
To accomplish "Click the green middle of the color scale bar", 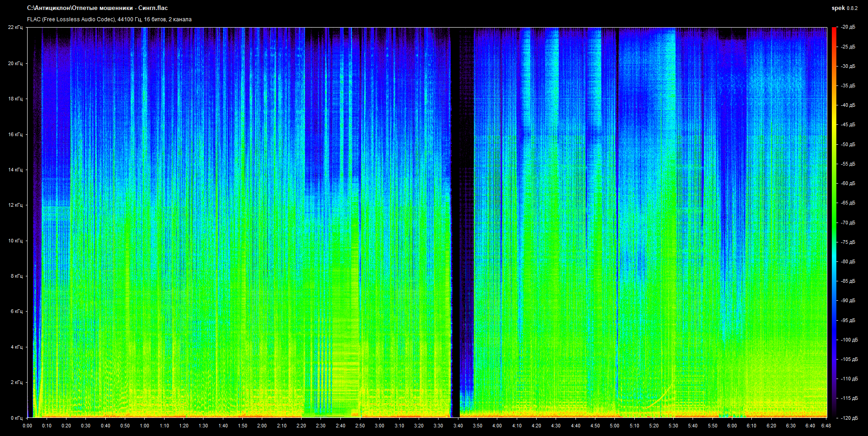I will coord(834,223).
